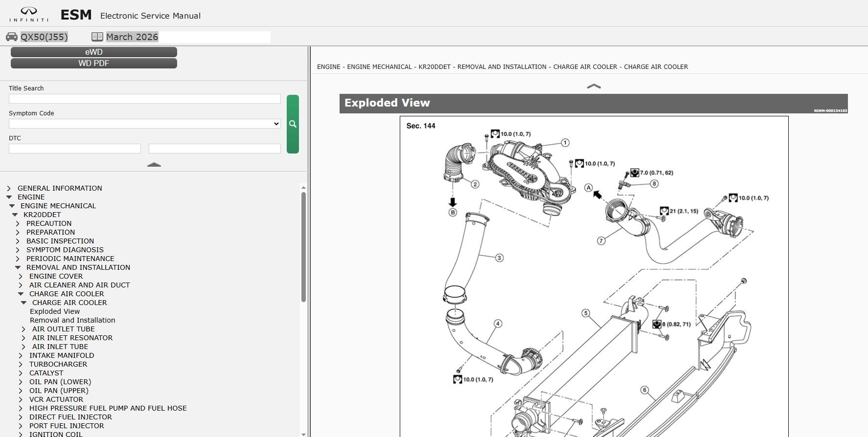
Task: Click the car icon beside QX50(J55)
Action: tap(12, 37)
